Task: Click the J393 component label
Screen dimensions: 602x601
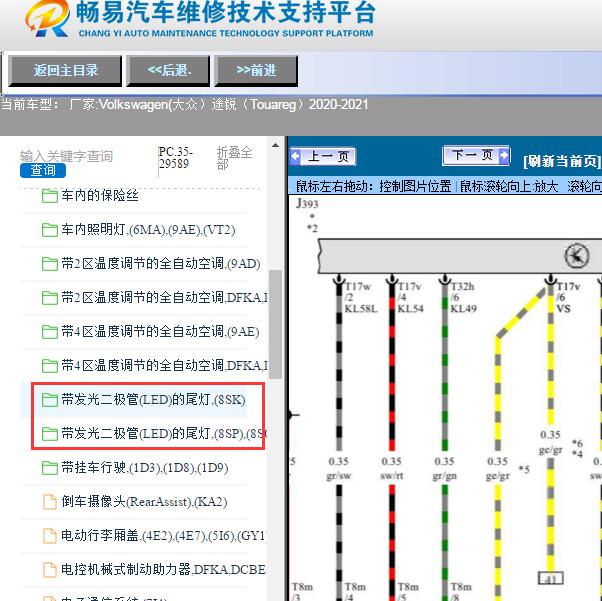Action: (x=307, y=203)
